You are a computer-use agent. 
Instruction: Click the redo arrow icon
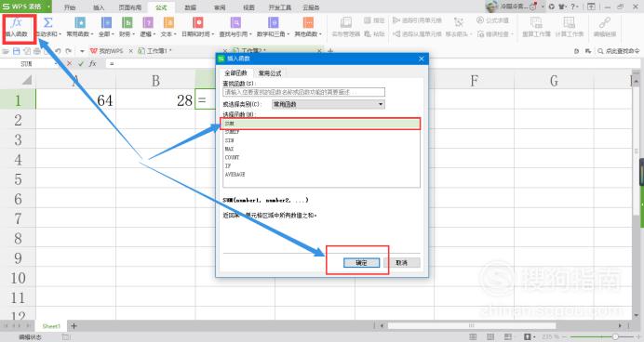[68, 51]
